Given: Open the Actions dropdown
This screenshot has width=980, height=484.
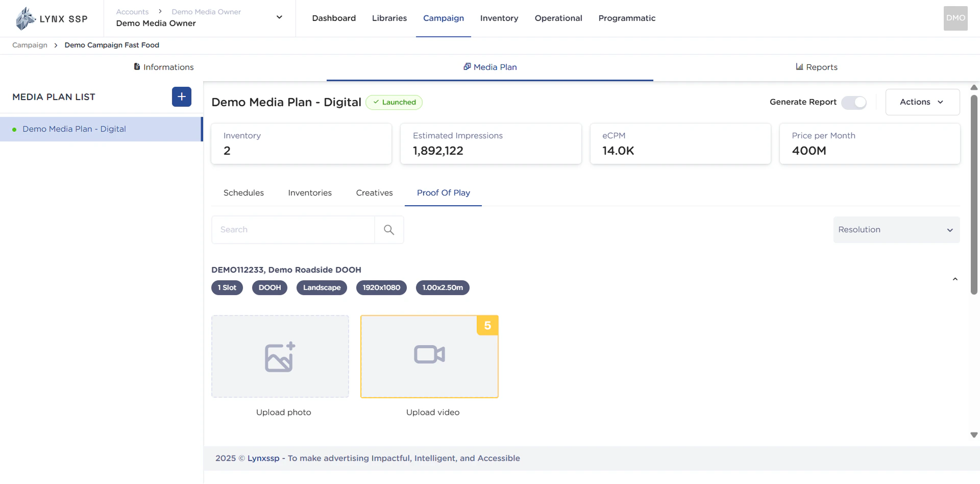Looking at the screenshot, I should [922, 102].
